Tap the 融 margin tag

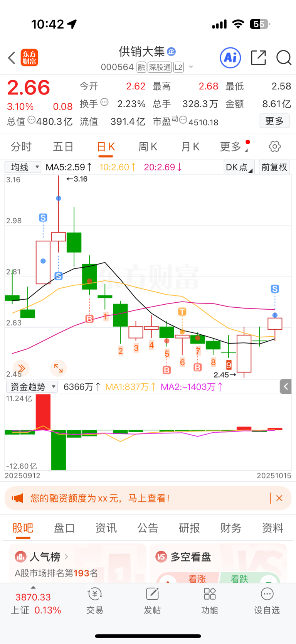tap(141, 67)
